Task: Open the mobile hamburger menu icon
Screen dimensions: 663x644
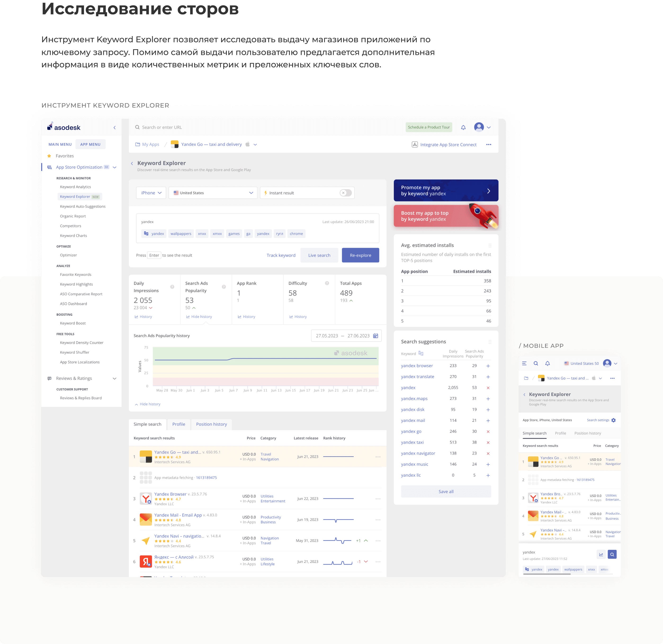Action: 524,363
